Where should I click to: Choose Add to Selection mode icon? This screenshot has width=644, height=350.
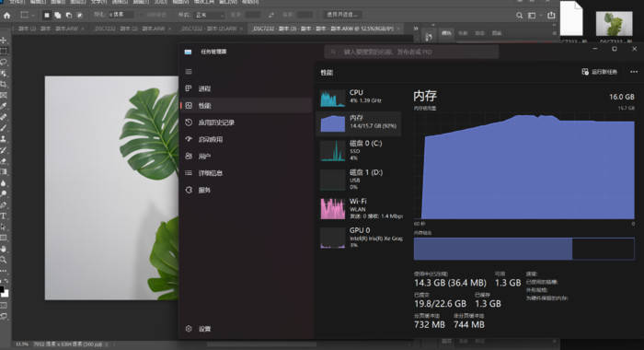pyautogui.click(x=57, y=16)
